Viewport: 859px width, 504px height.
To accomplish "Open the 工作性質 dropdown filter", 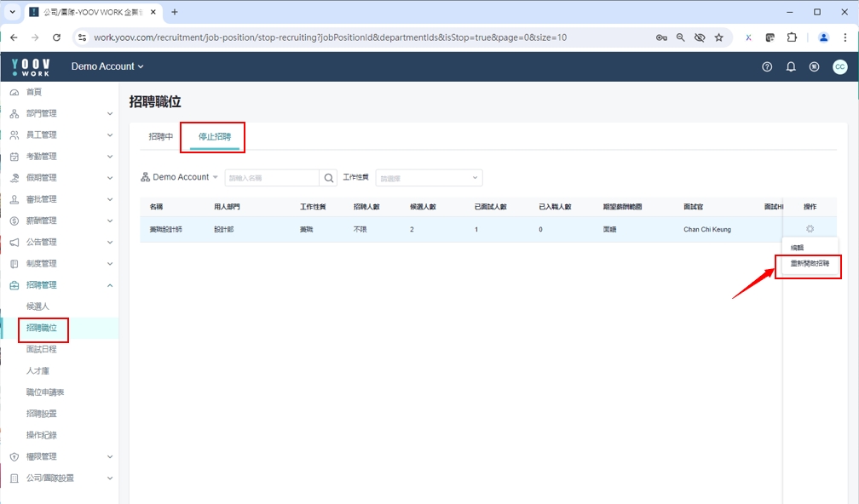I will (x=429, y=178).
